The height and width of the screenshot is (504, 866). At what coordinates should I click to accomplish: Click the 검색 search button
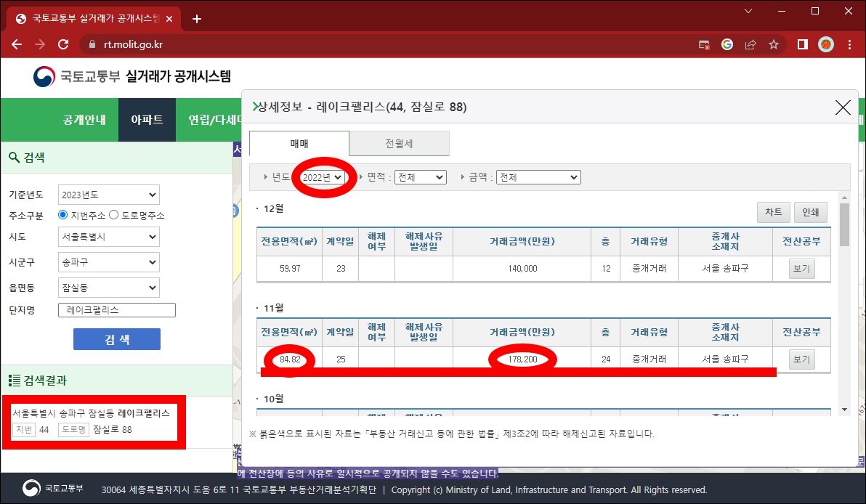coord(116,339)
